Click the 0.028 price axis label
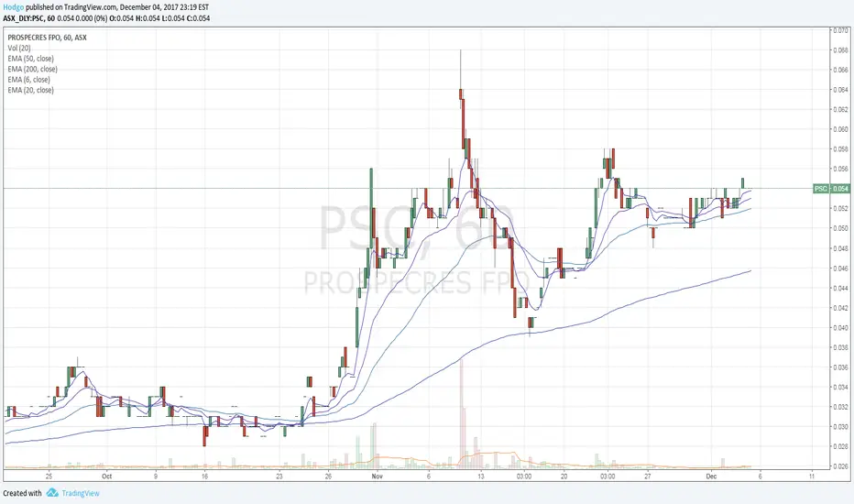The width and height of the screenshot is (854, 504). (x=841, y=447)
